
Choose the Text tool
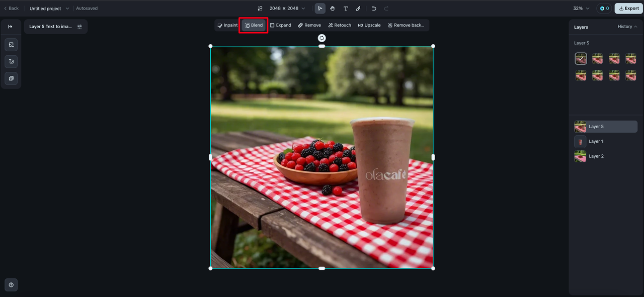tap(346, 9)
